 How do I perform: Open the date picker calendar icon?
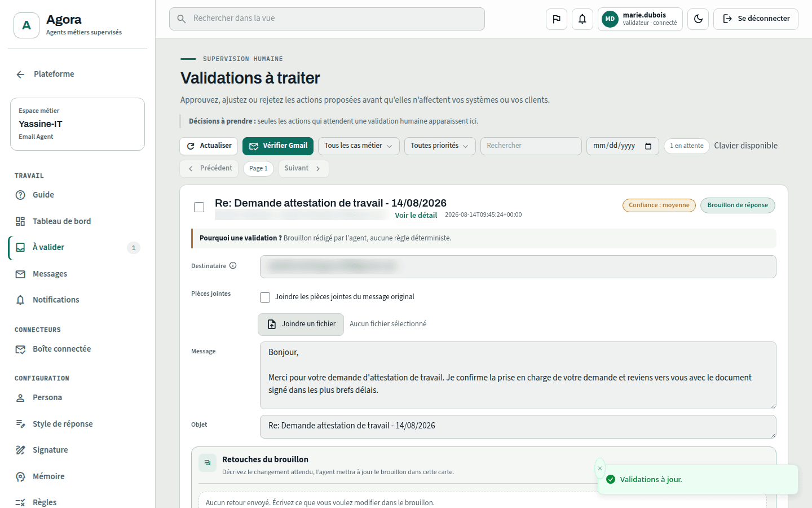[648, 146]
